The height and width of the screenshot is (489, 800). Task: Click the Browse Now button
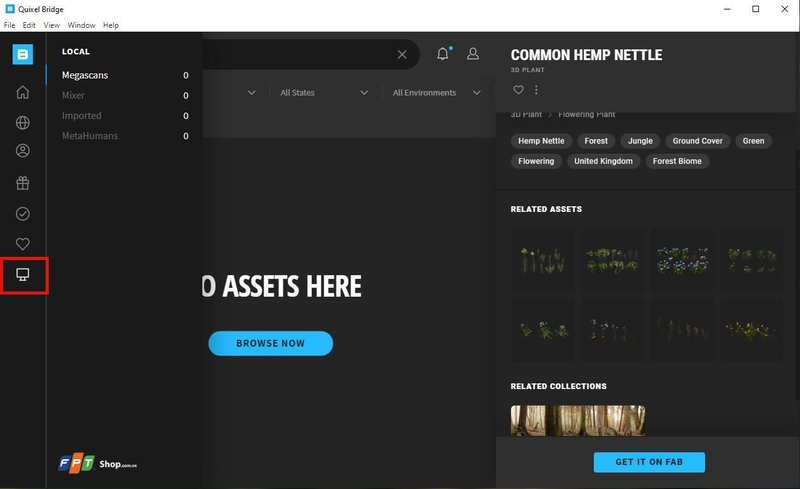coord(270,344)
